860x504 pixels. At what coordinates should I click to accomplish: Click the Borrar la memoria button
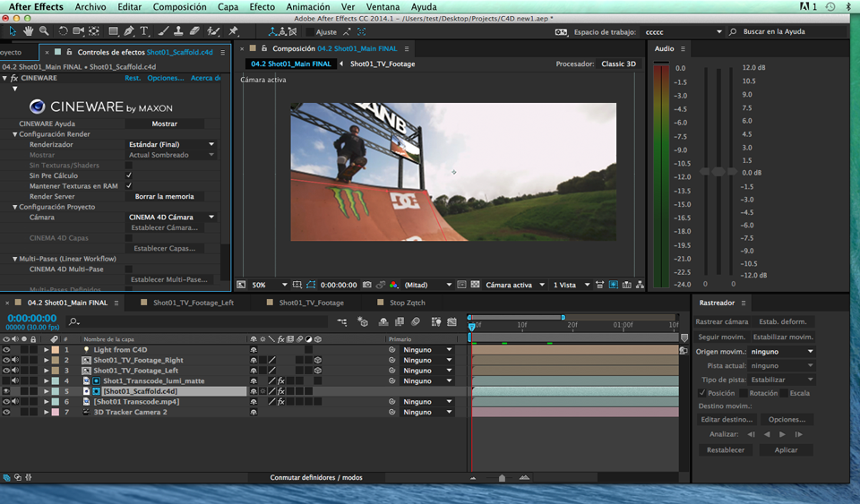(165, 196)
